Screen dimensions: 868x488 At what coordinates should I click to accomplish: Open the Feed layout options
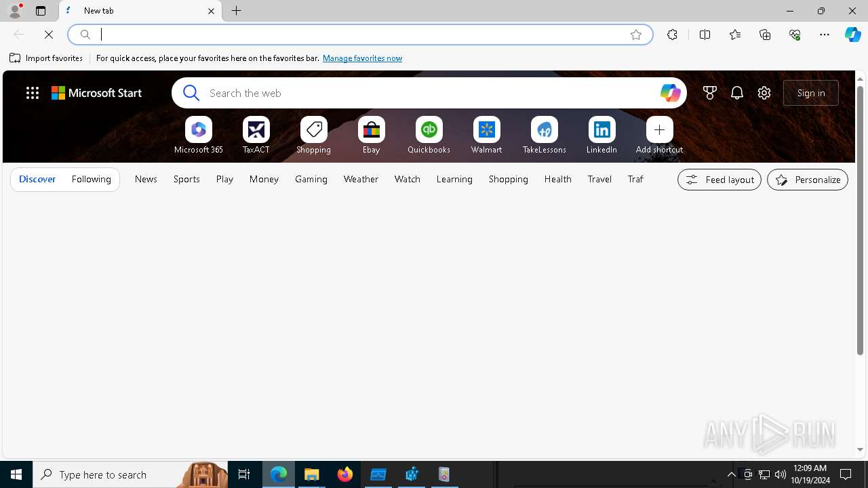[x=719, y=180]
